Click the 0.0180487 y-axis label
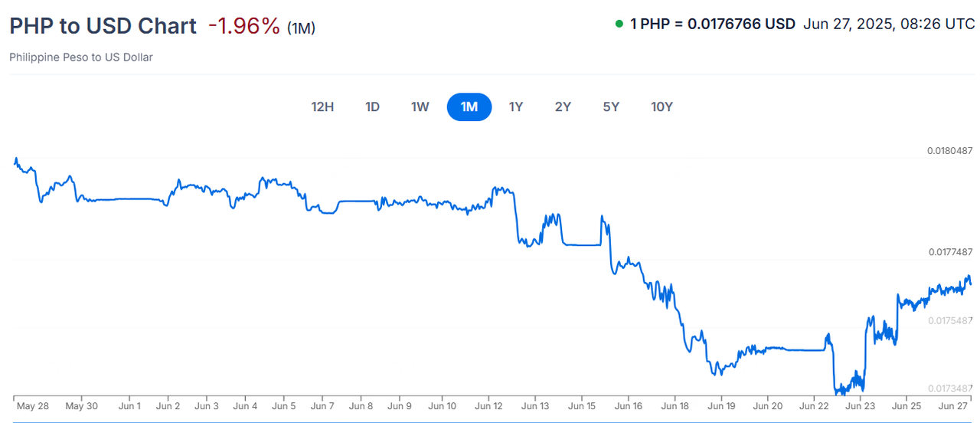 click(950, 151)
